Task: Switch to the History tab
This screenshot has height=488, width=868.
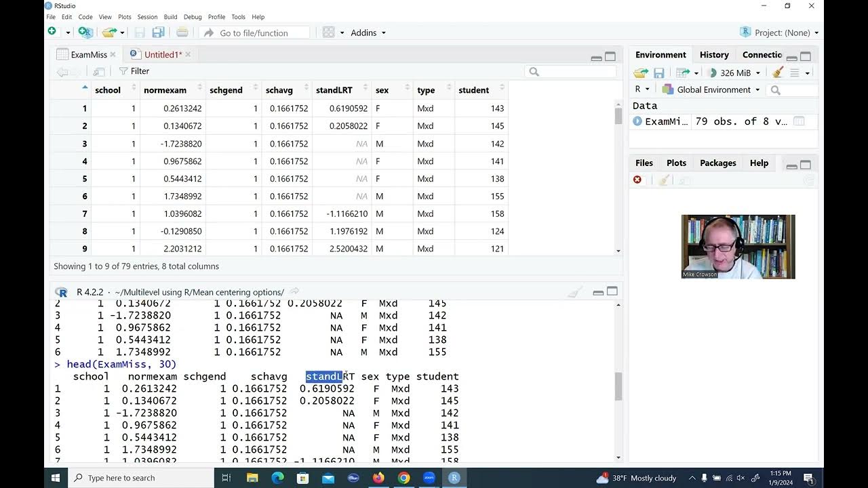Action: pyautogui.click(x=714, y=55)
